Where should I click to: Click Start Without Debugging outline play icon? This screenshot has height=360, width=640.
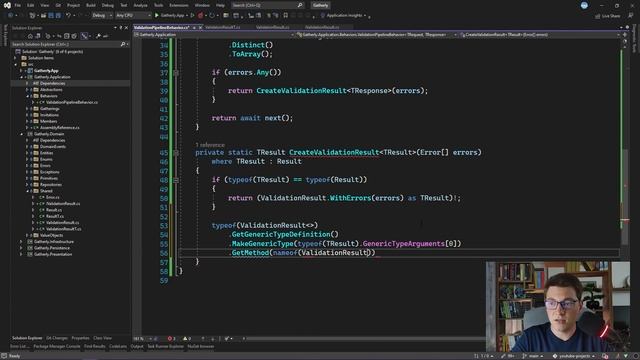(x=192, y=16)
